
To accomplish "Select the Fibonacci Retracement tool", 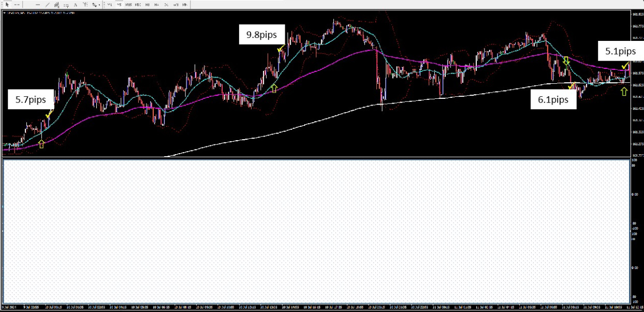I will tap(66, 5).
